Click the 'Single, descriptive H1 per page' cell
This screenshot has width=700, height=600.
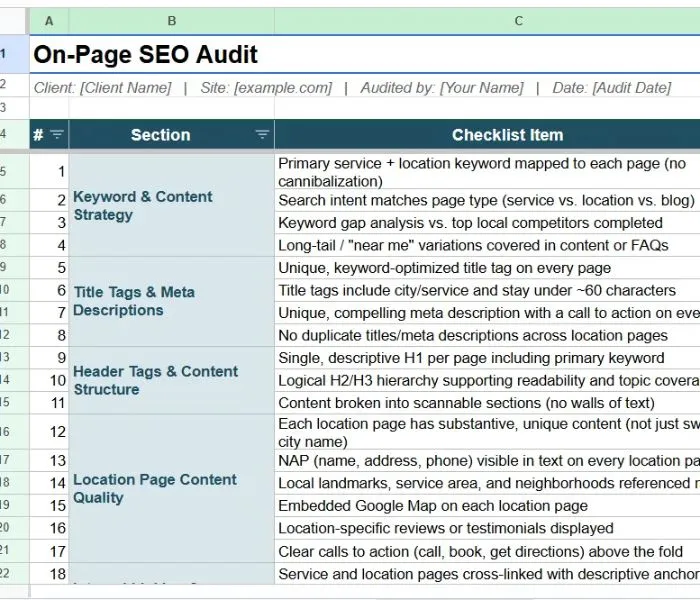point(487,358)
